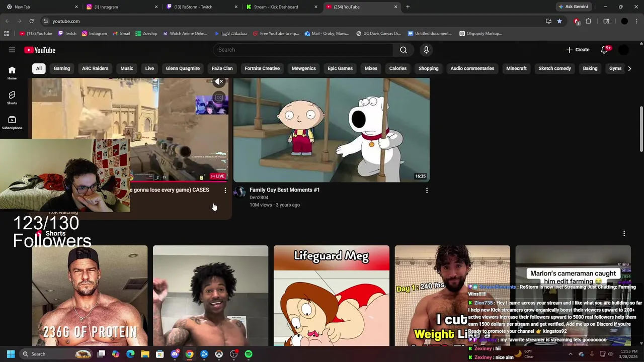Click the install app icon in address bar

pyautogui.click(x=548, y=21)
